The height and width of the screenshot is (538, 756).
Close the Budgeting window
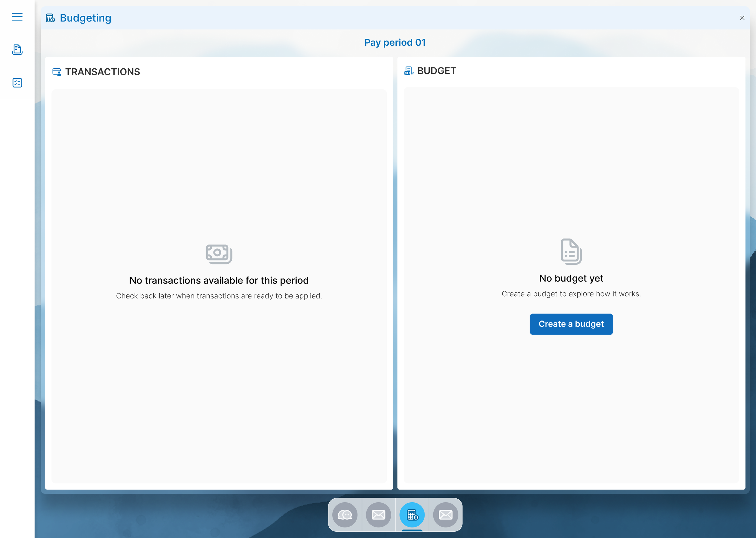click(742, 18)
